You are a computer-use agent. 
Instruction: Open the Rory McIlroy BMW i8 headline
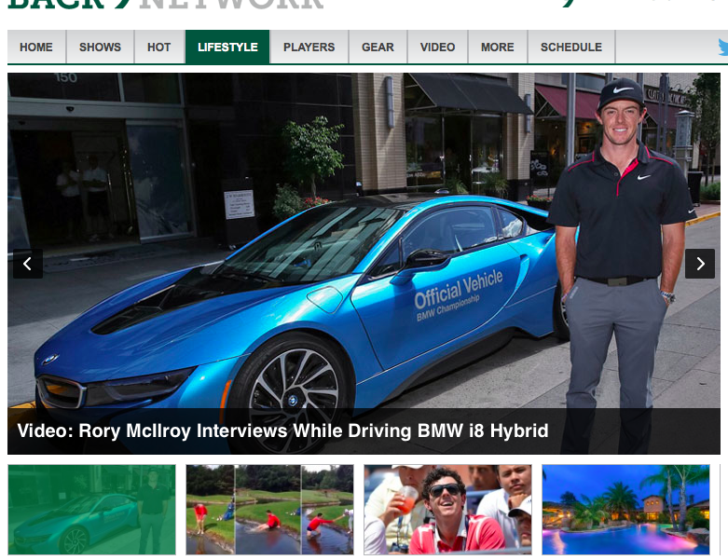(x=282, y=431)
